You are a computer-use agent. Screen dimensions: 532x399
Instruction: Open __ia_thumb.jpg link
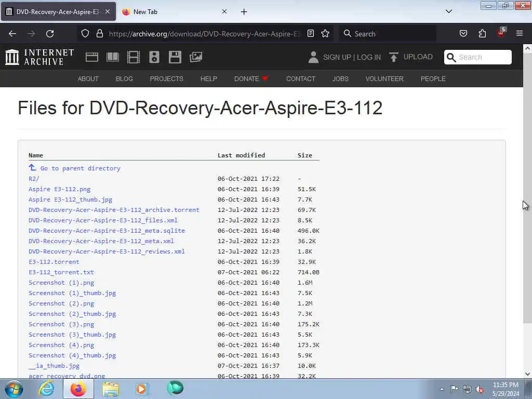pos(54,366)
